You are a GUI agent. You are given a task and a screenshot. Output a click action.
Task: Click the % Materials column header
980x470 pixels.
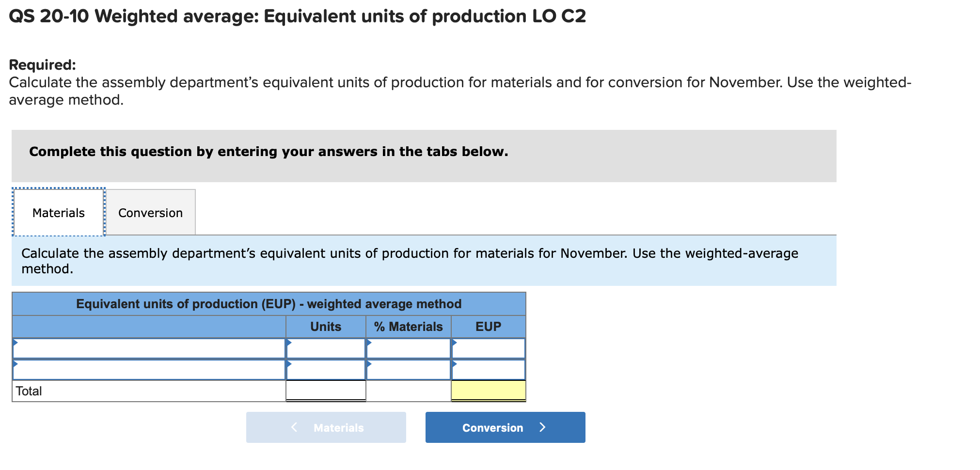(409, 326)
